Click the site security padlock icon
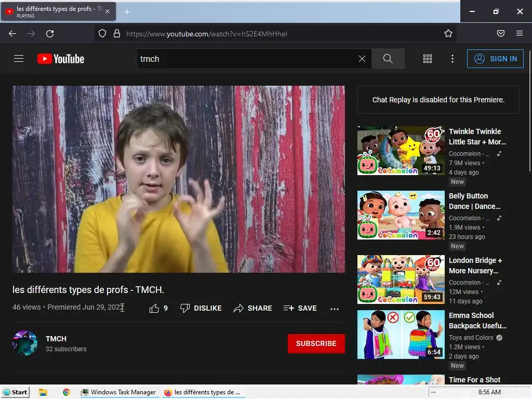This screenshot has width=532, height=399. (x=117, y=34)
